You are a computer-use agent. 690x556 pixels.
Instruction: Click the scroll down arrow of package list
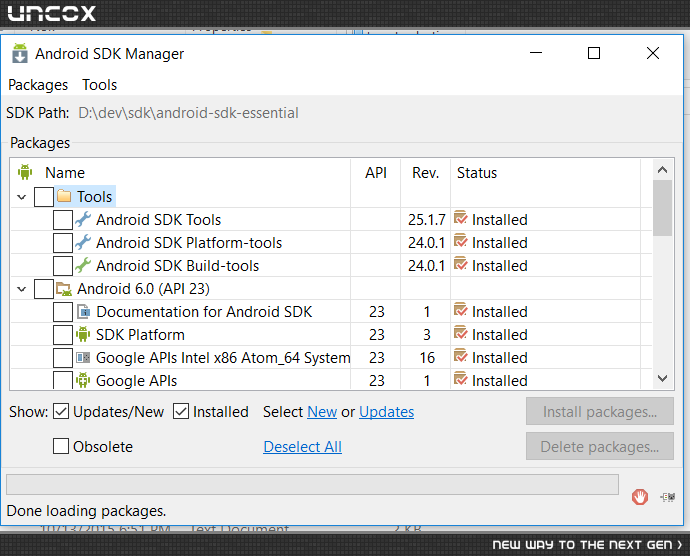[x=662, y=378]
